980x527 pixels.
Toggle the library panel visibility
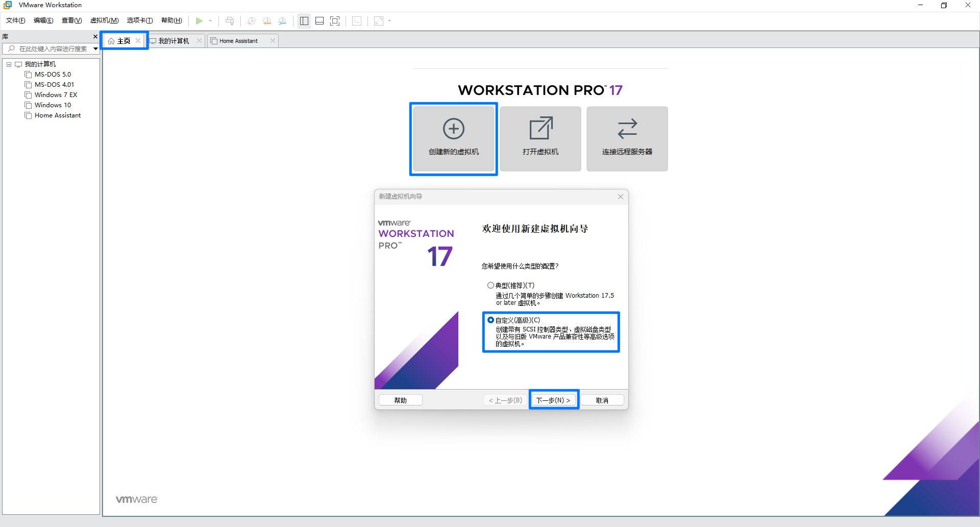click(x=304, y=21)
